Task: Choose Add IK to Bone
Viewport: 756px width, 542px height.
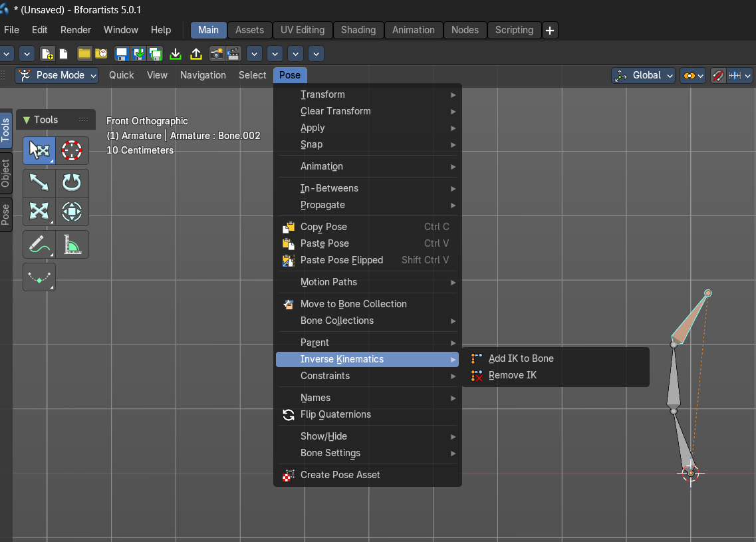Action: tap(555, 358)
